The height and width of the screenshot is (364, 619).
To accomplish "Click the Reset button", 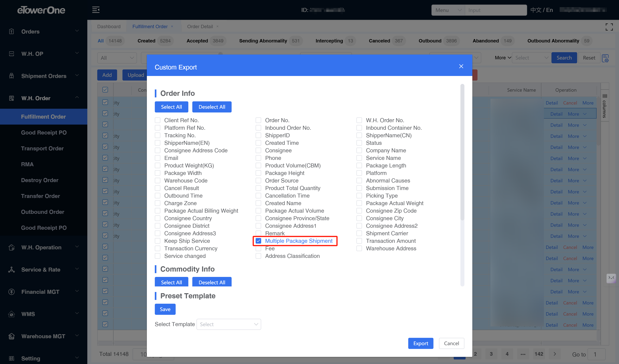I will click(x=589, y=58).
